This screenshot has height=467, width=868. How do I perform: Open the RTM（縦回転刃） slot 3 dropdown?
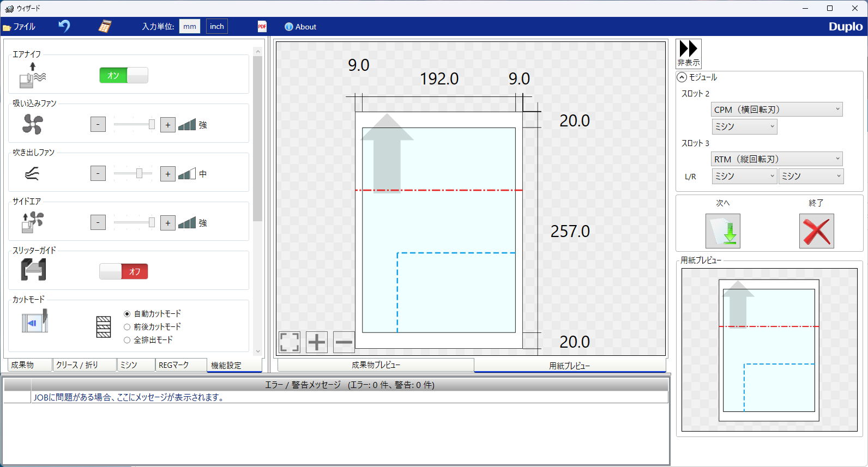point(777,159)
